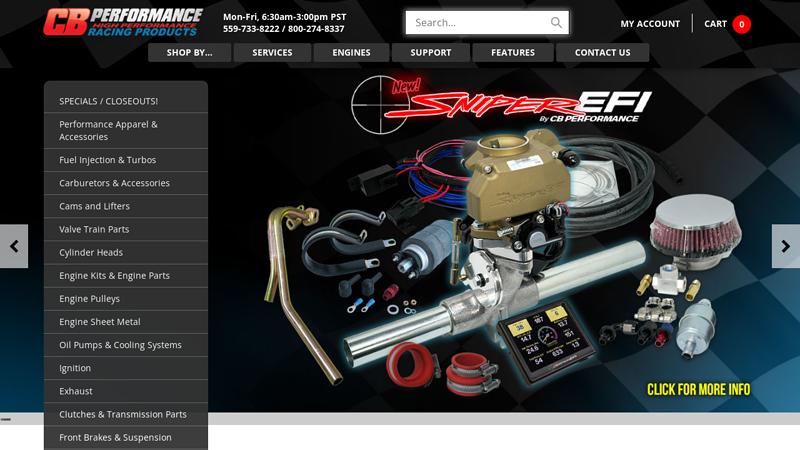Open the Support menu
Viewport: 800px width, 450px height.
click(431, 53)
